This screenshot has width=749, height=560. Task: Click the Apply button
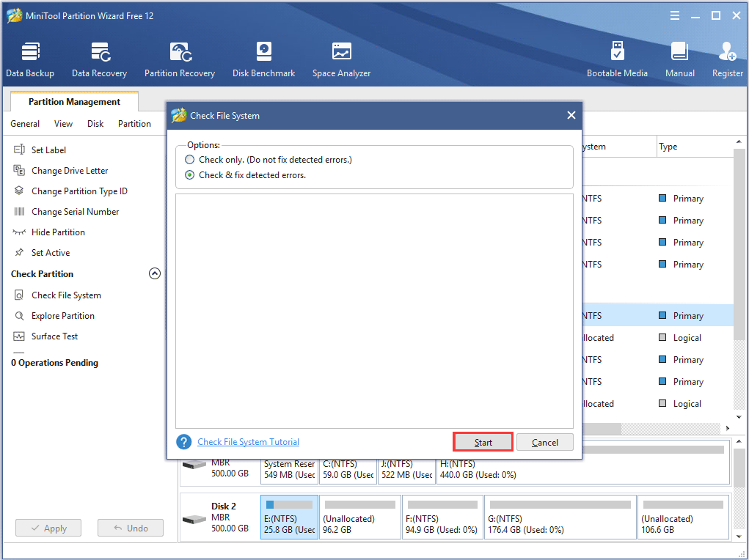48,528
